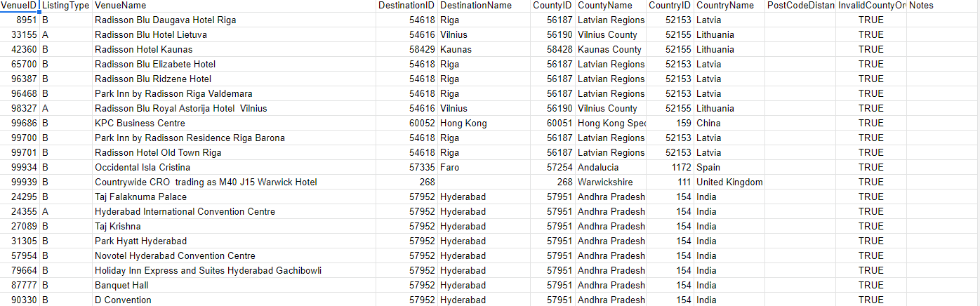Click the United Kingdom country cell
The image size is (980, 306).
(729, 182)
